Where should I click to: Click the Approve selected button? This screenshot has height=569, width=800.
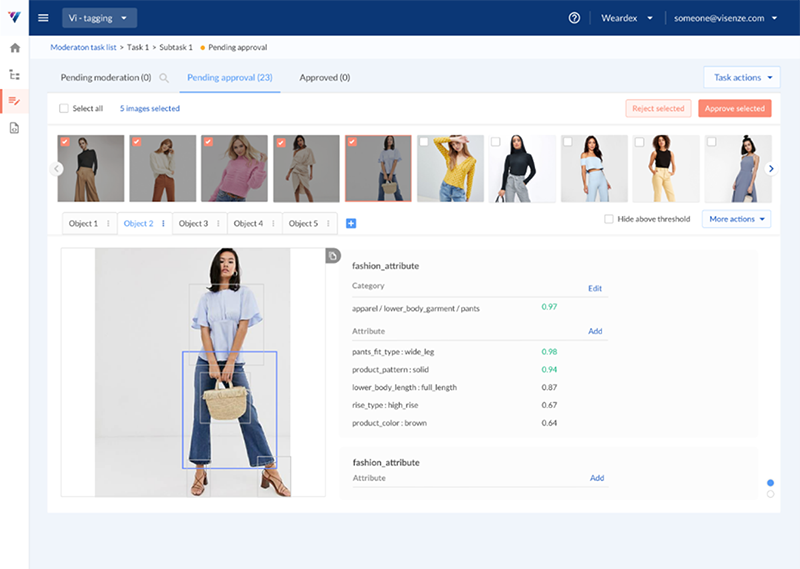click(x=734, y=108)
